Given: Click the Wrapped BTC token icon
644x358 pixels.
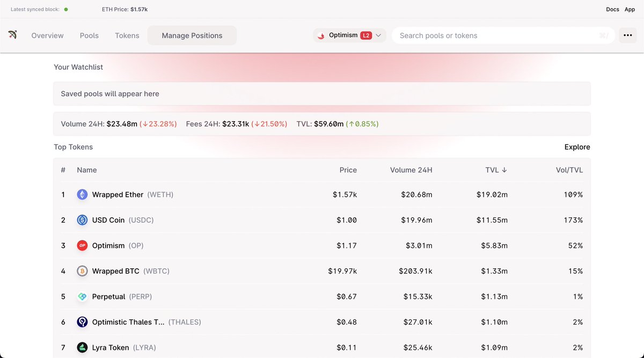Looking at the screenshot, I should [x=82, y=271].
